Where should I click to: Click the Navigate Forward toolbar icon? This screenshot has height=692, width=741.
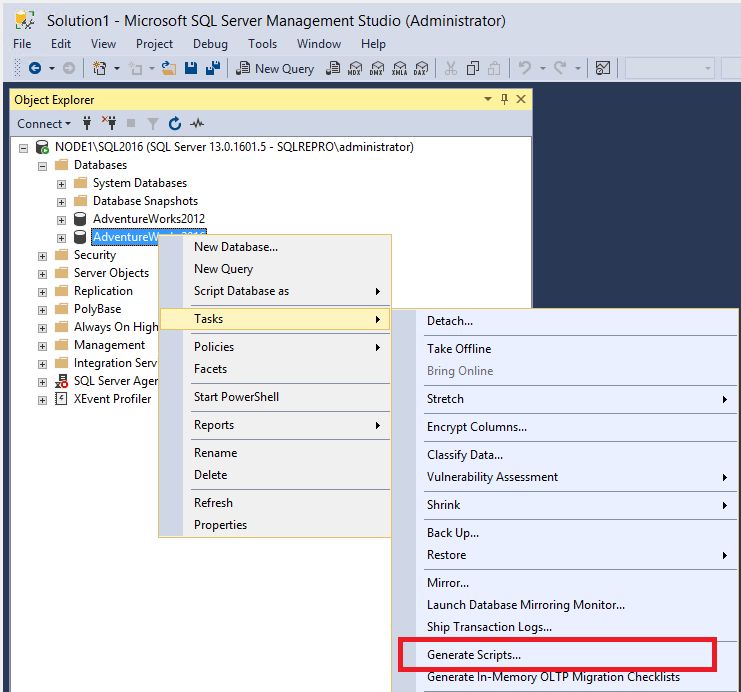[x=69, y=69]
